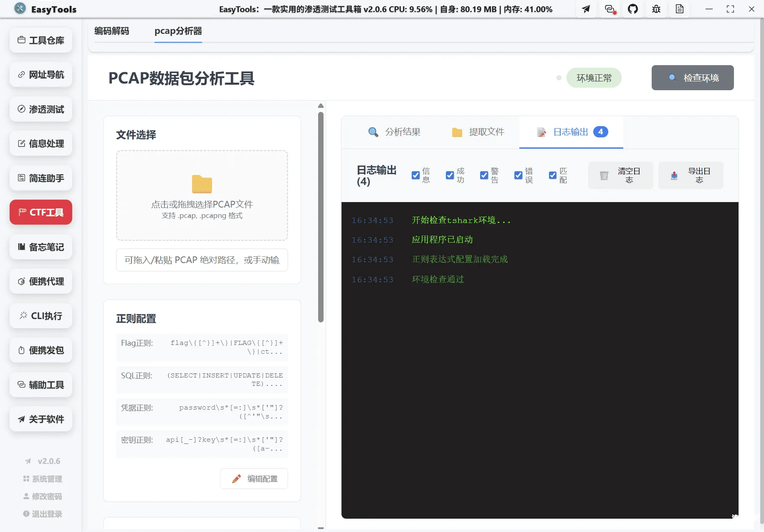Open the document/changelog icon in title bar
The width and height of the screenshot is (764, 532).
(x=679, y=9)
